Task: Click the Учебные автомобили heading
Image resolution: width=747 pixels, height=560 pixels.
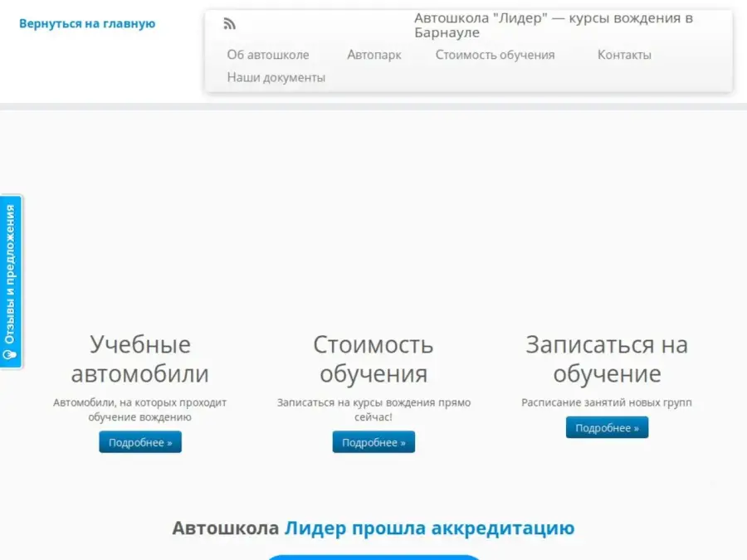Action: pyautogui.click(x=140, y=358)
